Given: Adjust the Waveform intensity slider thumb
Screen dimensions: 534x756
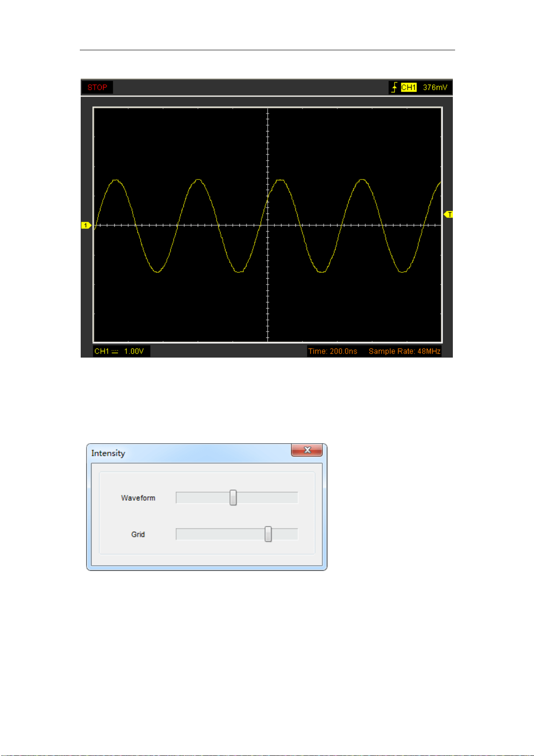Looking at the screenshot, I should pyautogui.click(x=233, y=498).
